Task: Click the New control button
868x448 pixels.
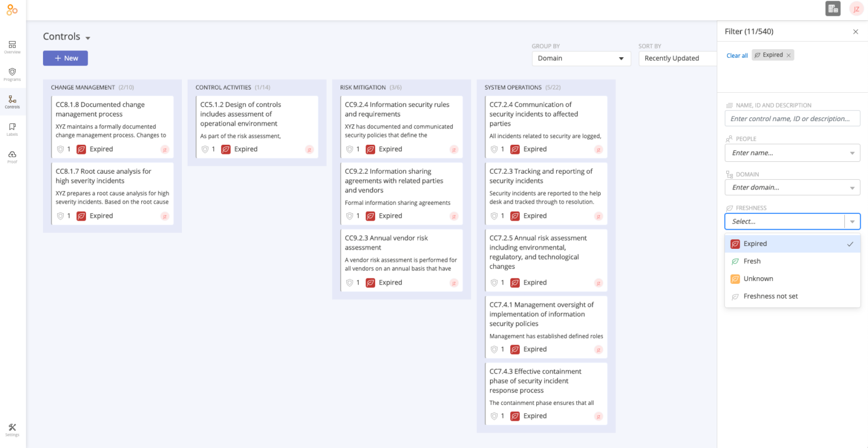Action: point(66,58)
